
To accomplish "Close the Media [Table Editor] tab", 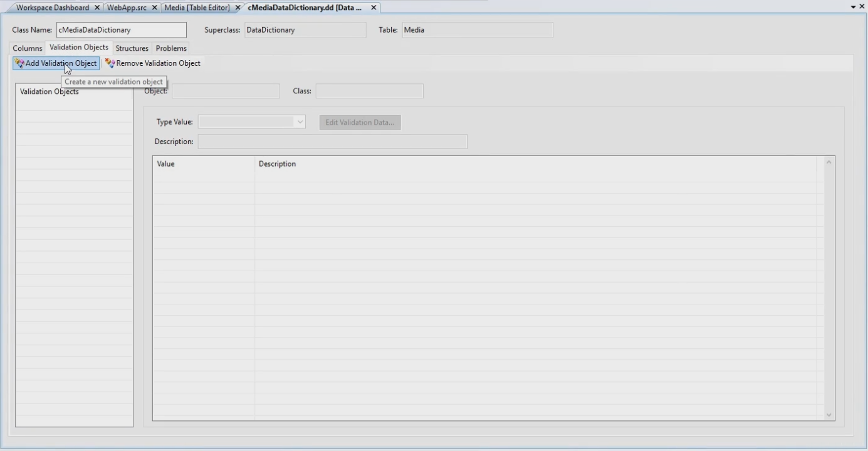I will click(x=238, y=8).
